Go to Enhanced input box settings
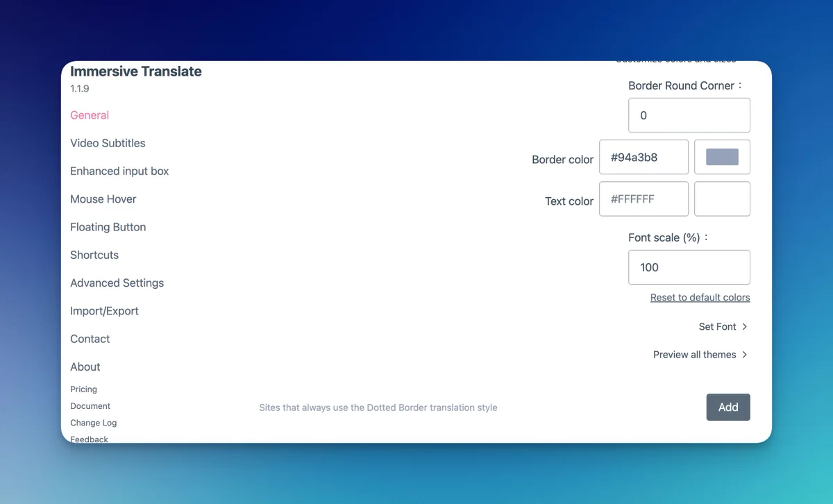This screenshot has height=504, width=833. (x=119, y=171)
